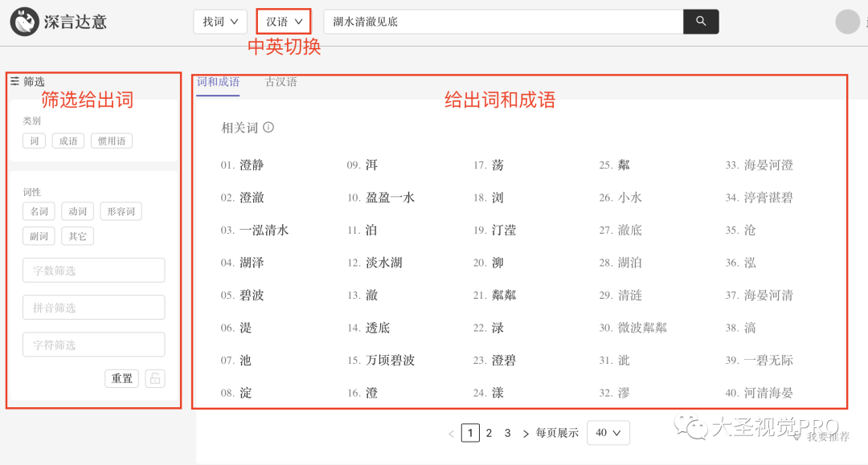Open the 汉语 language dropdown
868x465 pixels.
pyautogui.click(x=284, y=22)
